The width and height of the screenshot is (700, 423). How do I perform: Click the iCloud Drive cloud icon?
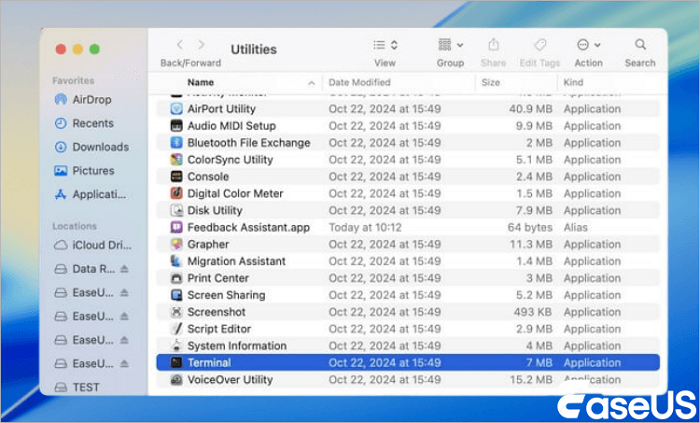coord(60,245)
